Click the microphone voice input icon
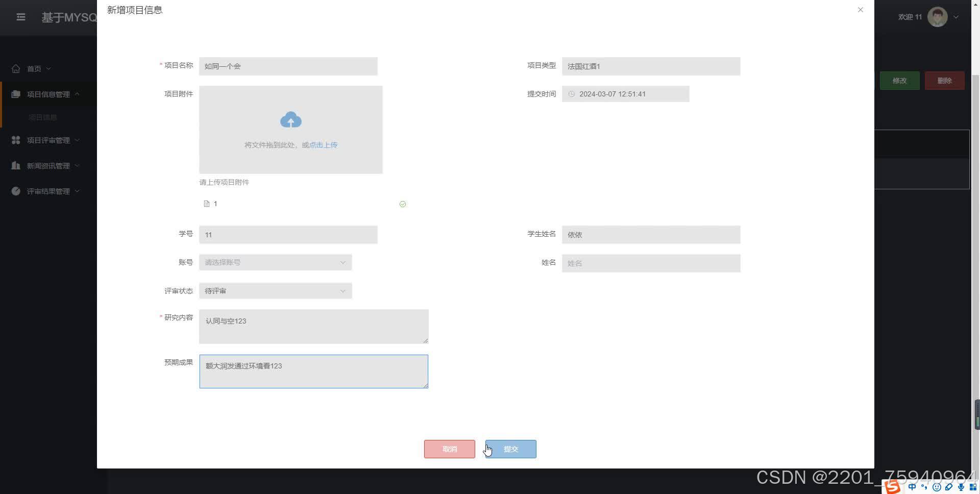This screenshot has height=494, width=980. coord(961,487)
